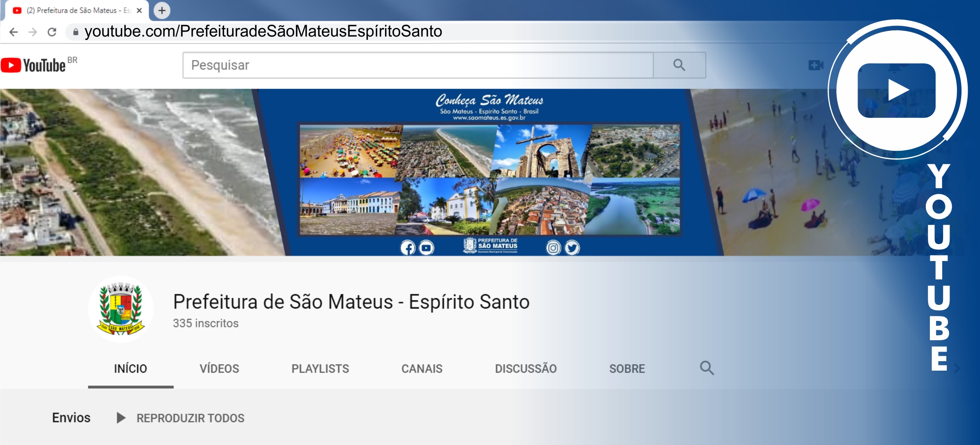This screenshot has height=445, width=980.
Task: Select the CANAIS tab
Action: point(422,369)
